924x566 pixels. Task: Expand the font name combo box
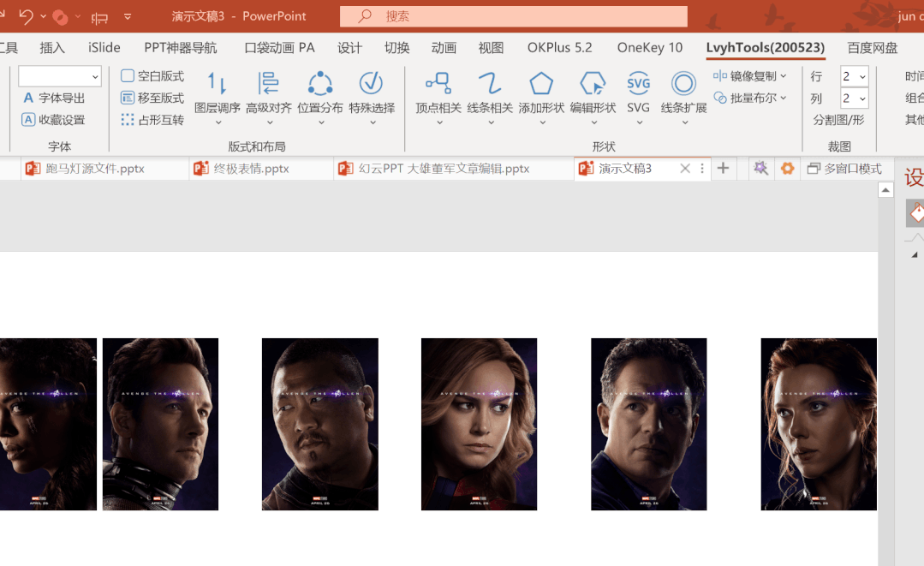(x=95, y=76)
